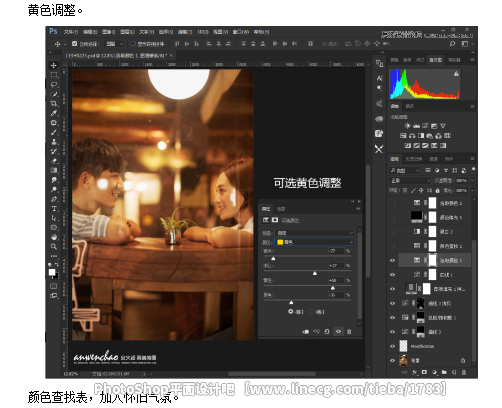The width and height of the screenshot is (502, 408).
Task: Click the black slider handle at -36
Action: (291, 302)
